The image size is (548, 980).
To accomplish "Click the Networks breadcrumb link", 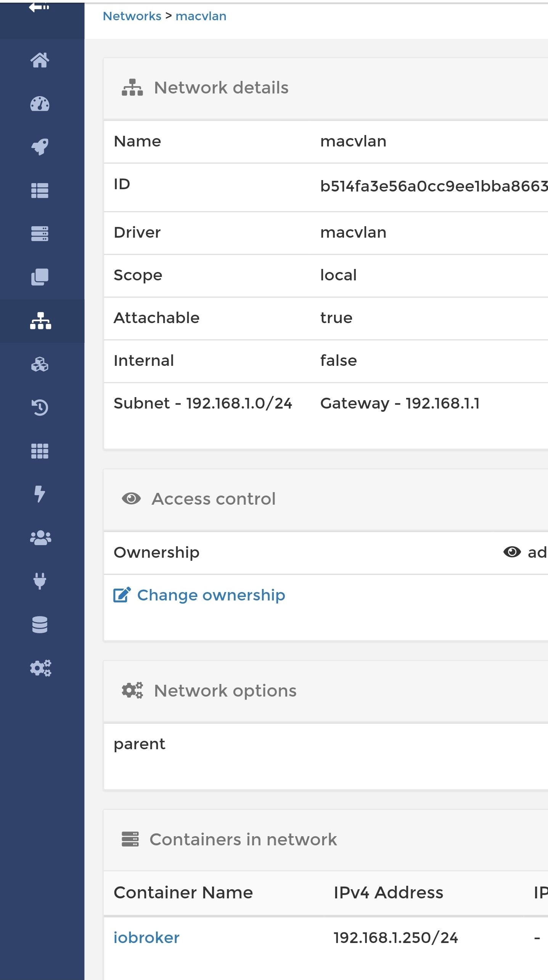I will 132,16.
